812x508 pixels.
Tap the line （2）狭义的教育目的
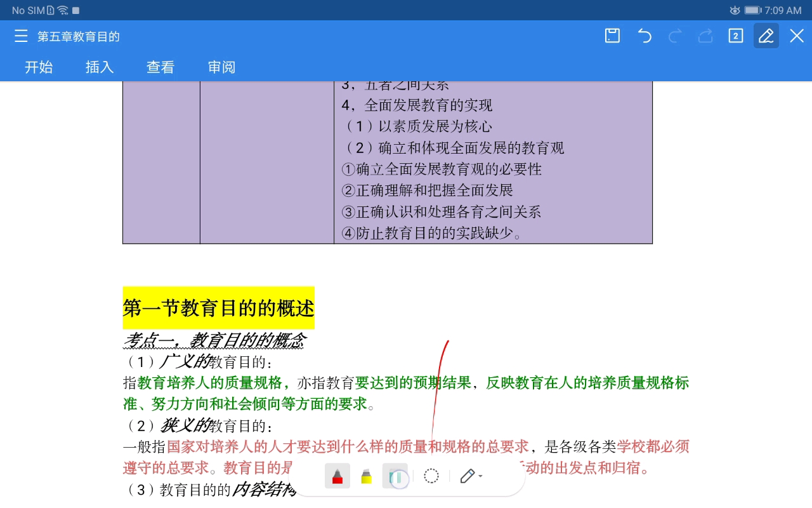tap(199, 425)
